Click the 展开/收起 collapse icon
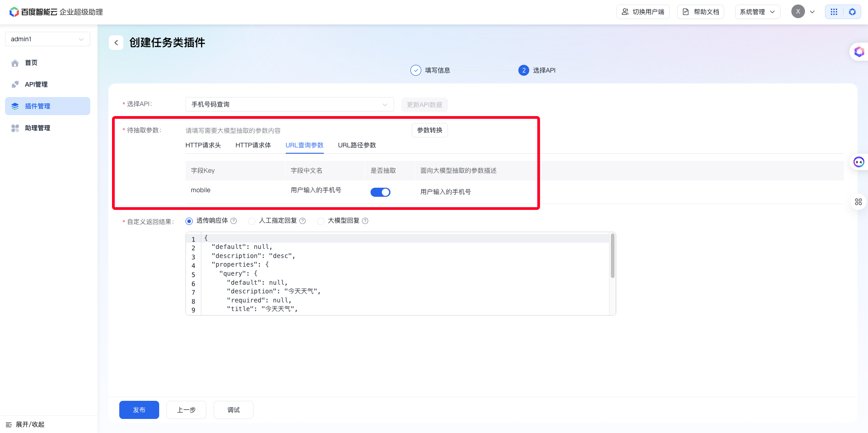Screen dimensions: 868x433 [x=9, y=425]
